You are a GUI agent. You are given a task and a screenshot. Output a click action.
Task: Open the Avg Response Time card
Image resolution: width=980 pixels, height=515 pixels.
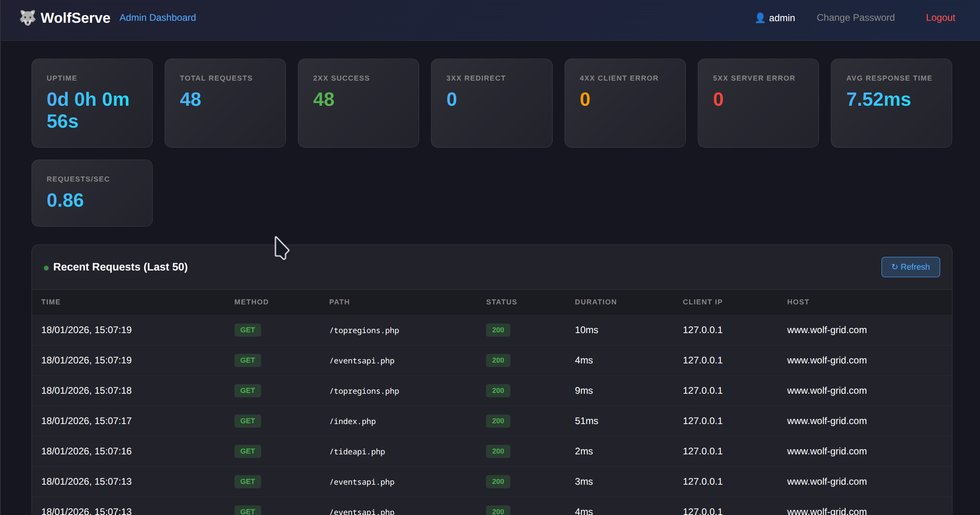[x=891, y=103]
